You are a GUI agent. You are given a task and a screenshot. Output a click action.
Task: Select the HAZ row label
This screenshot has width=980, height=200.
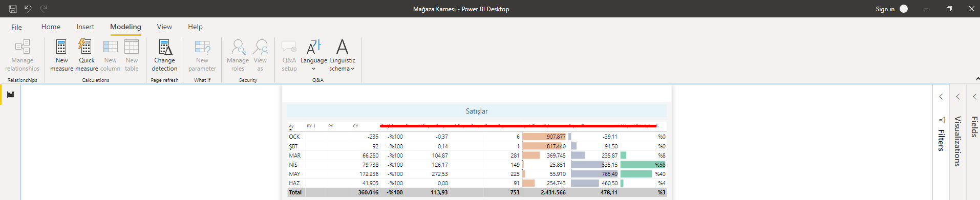(294, 183)
